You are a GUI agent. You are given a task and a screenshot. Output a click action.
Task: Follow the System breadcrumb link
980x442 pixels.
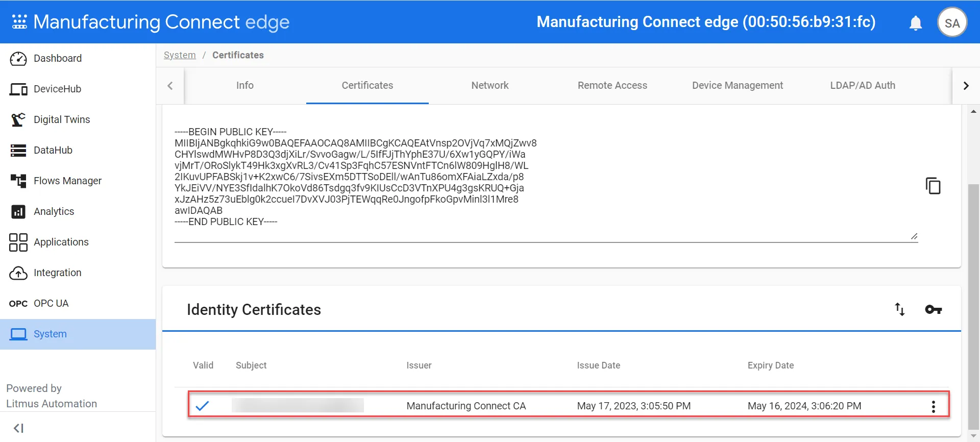[x=180, y=55]
